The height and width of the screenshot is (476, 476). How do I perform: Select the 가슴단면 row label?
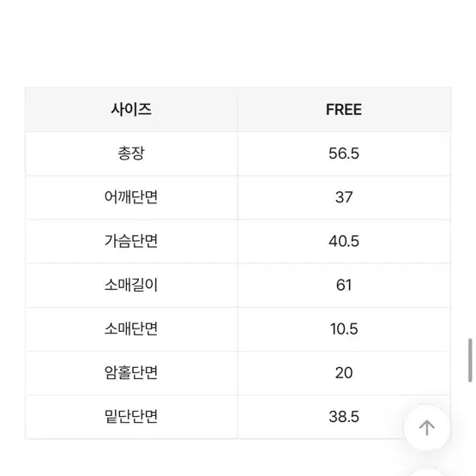pyautogui.click(x=131, y=241)
